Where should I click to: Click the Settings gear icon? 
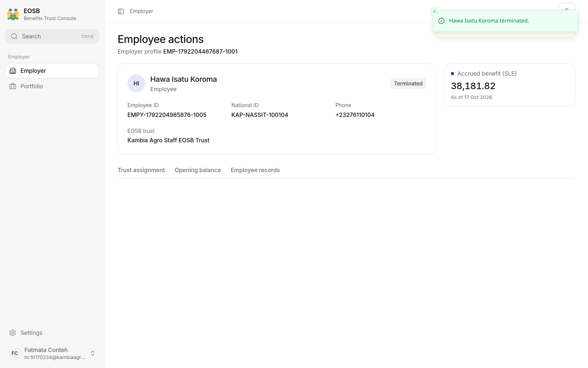pyautogui.click(x=13, y=333)
